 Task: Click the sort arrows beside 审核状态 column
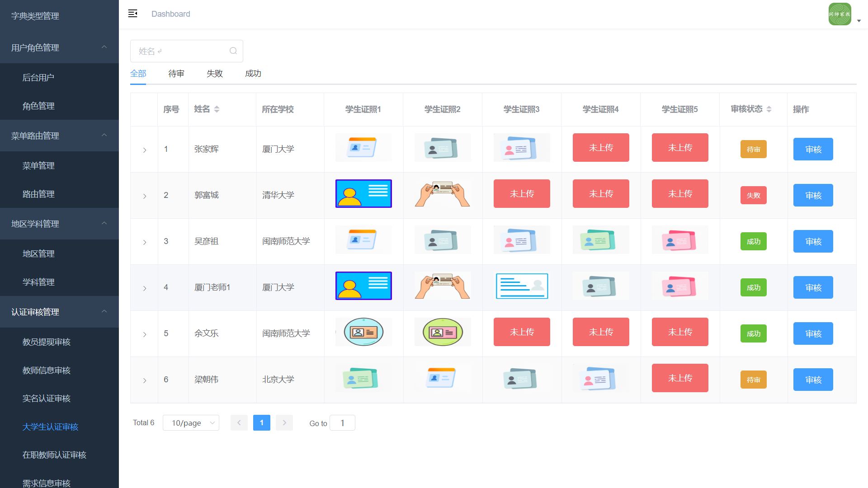769,109
